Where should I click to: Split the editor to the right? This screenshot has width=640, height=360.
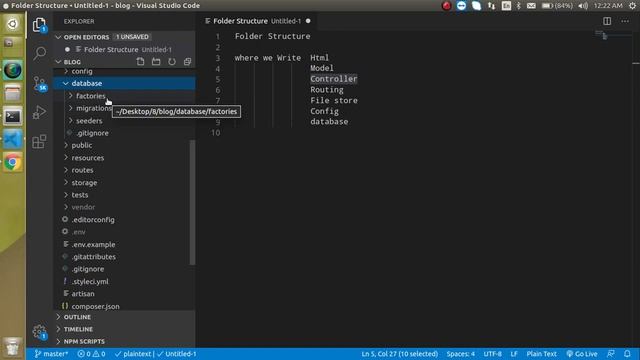click(x=607, y=21)
